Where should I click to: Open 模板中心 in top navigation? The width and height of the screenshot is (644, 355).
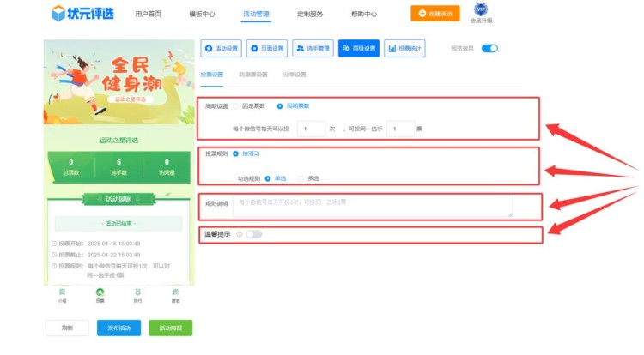tap(203, 14)
